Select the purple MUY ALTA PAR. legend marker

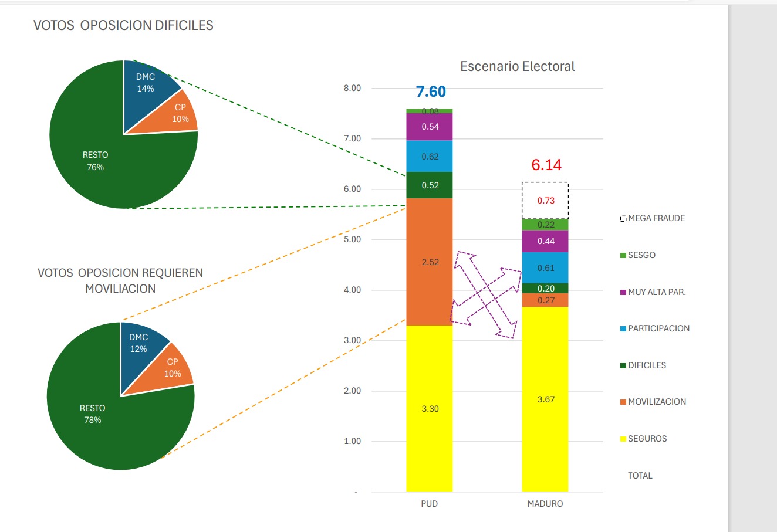(623, 292)
